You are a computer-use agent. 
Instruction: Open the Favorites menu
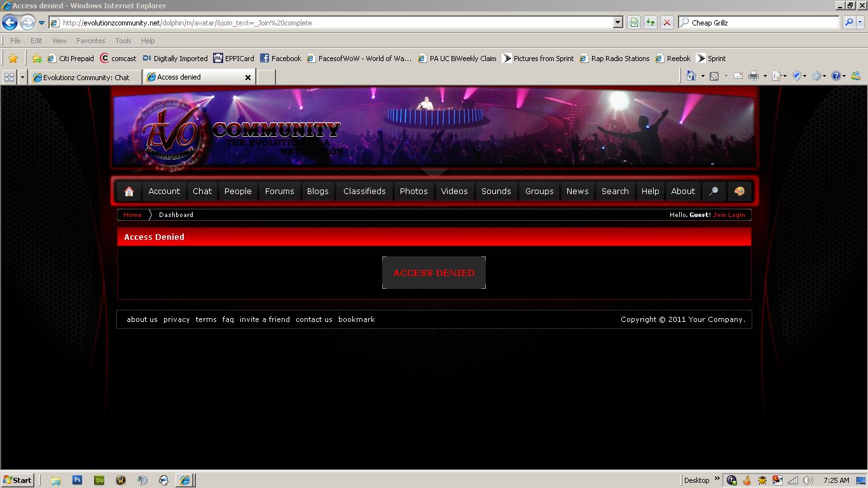coord(91,41)
